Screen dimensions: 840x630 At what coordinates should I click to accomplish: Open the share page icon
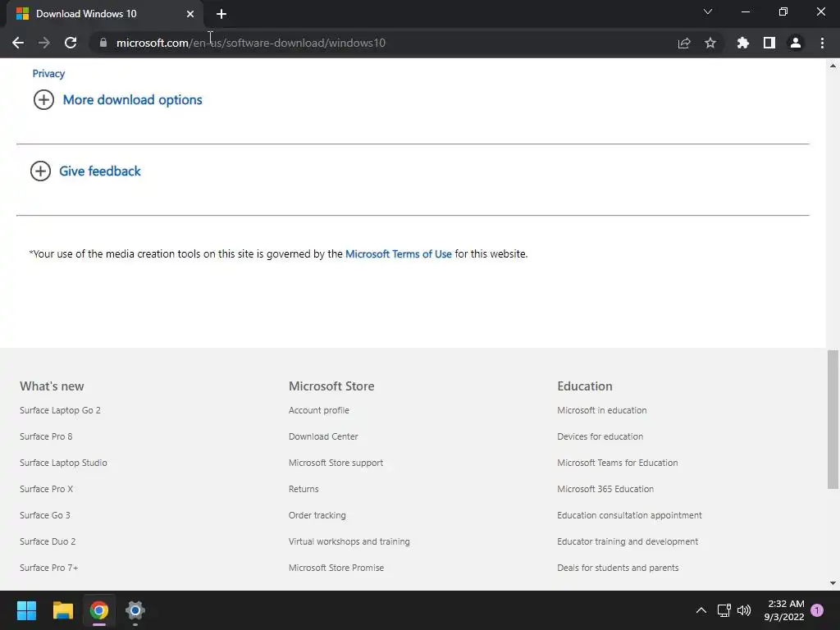click(x=684, y=43)
